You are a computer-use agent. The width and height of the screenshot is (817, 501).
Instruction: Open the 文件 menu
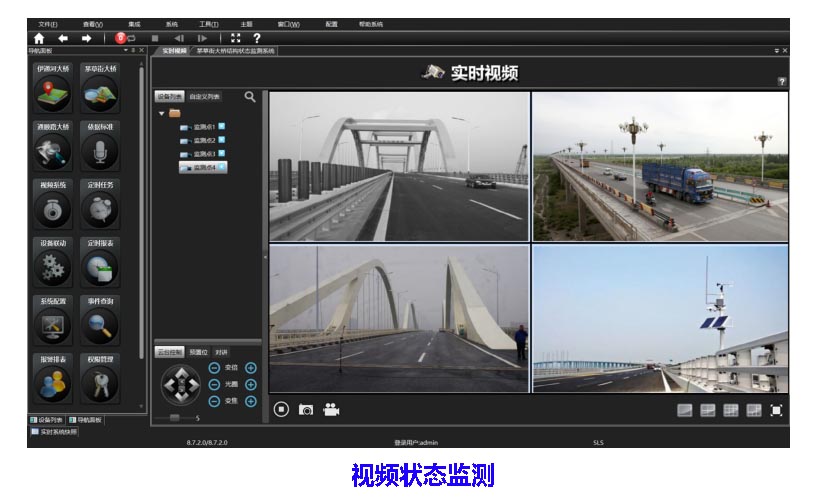[47, 24]
